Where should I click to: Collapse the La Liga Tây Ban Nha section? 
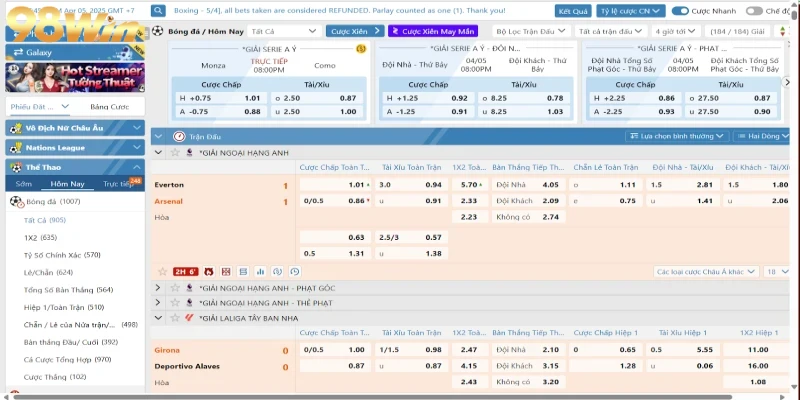click(x=158, y=318)
